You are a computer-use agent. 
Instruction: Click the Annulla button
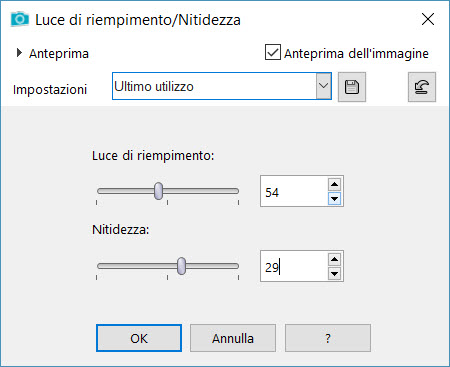(x=233, y=338)
